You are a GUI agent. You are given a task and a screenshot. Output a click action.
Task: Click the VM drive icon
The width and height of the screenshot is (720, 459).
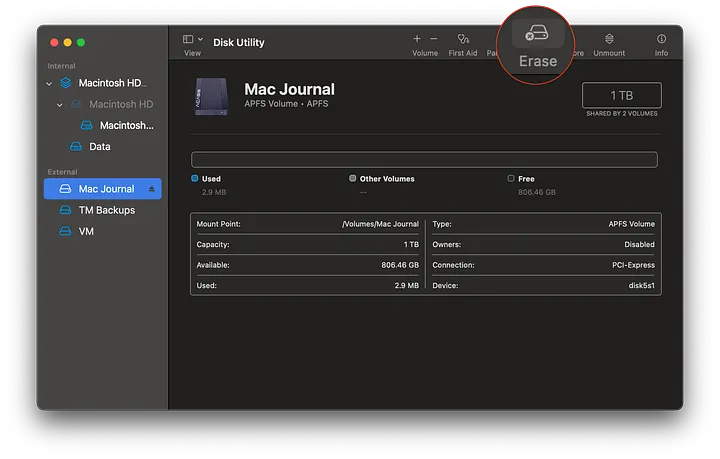[x=65, y=231]
